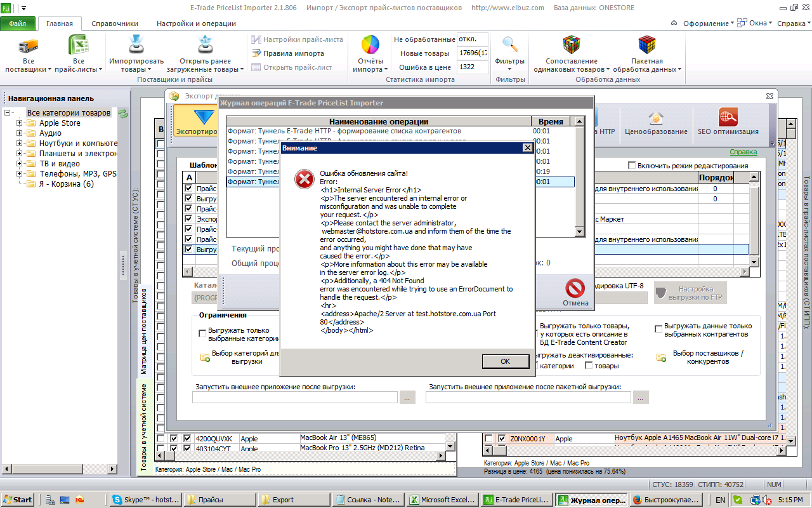The width and height of the screenshot is (812, 508).
Task: Expand the ТВ и видео tree node
Action: pos(20,164)
